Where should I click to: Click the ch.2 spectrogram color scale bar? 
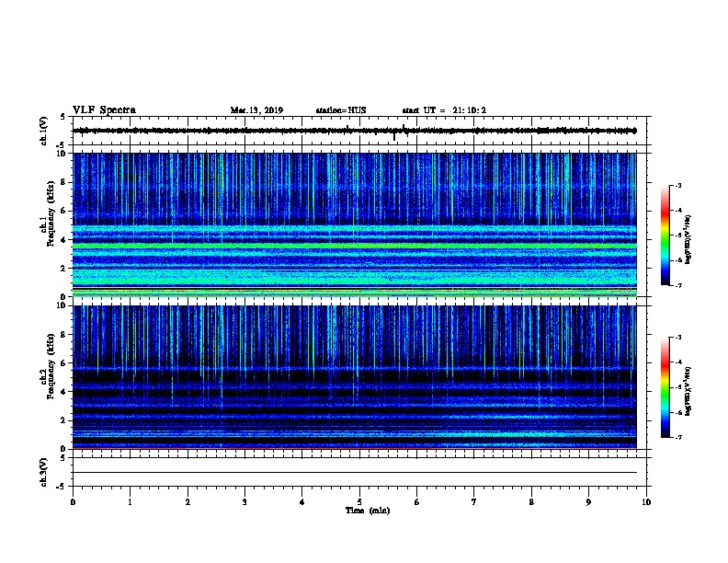[665, 387]
